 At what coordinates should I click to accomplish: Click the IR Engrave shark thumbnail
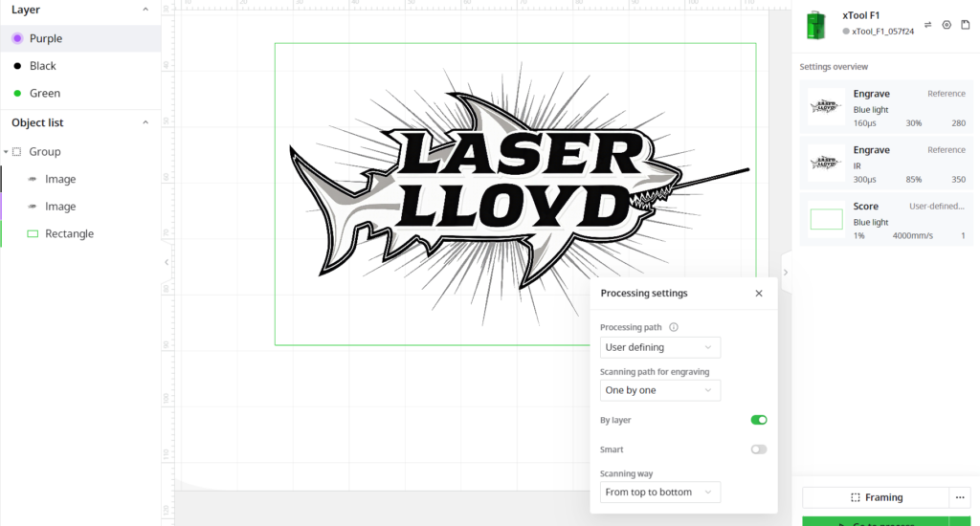point(826,163)
